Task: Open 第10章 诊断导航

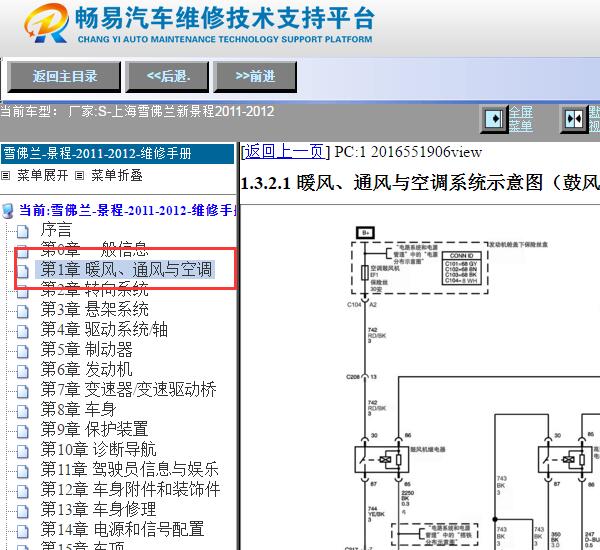Action: (x=98, y=449)
